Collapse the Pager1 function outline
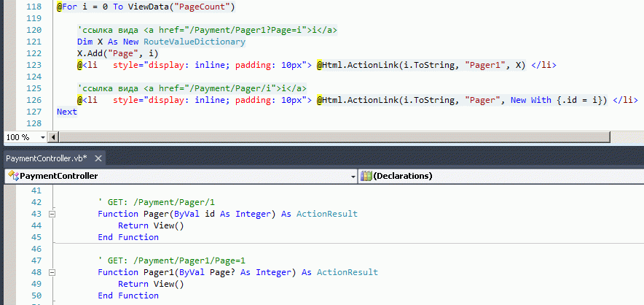This screenshot has height=305, width=644. click(52, 272)
